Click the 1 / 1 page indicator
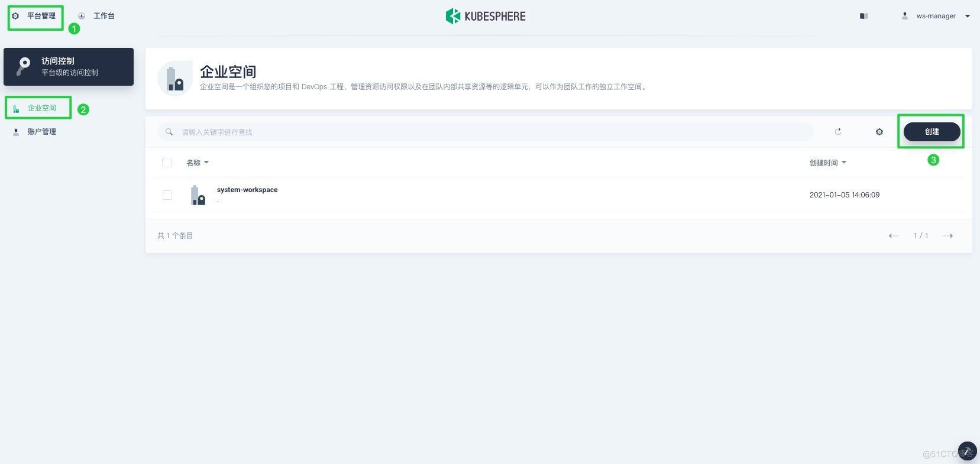The image size is (980, 464). (x=921, y=236)
